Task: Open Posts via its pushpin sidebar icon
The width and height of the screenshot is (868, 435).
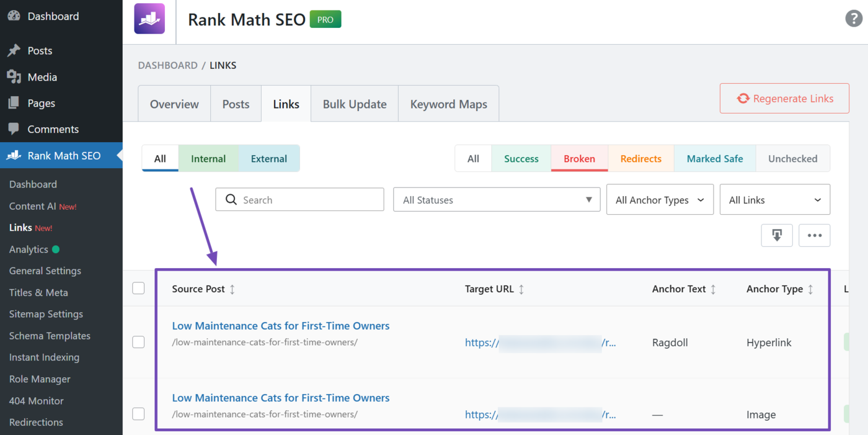Action: 14,50
